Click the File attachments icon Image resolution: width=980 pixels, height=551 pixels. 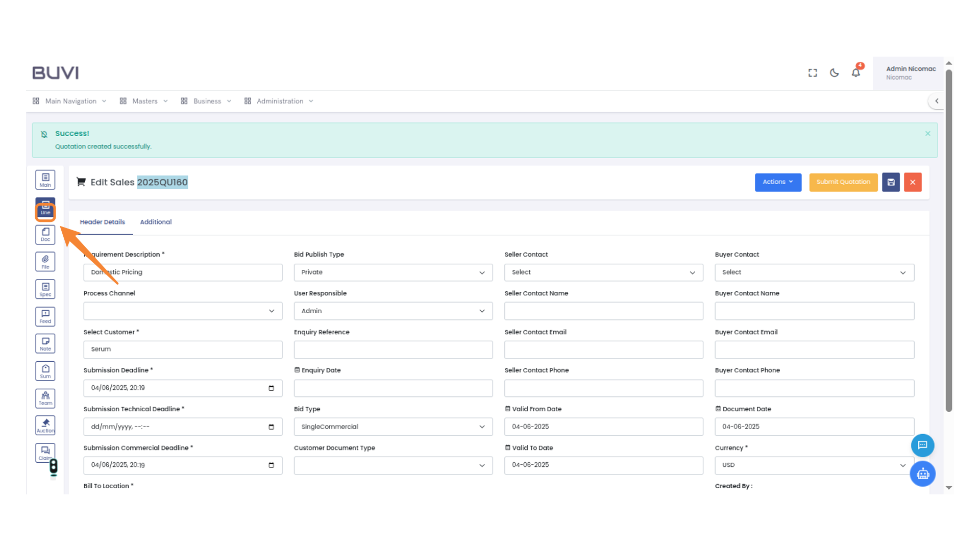45,261
